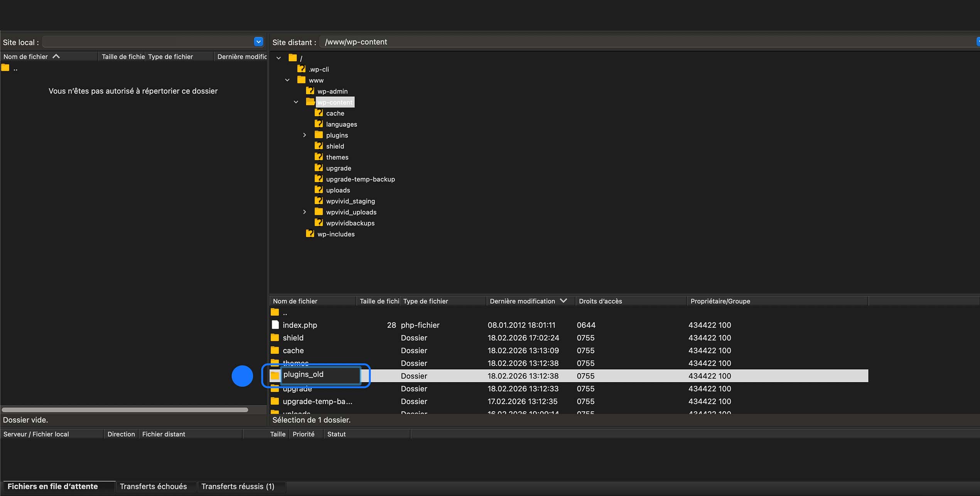Click in the plugins_old rename field

(x=320, y=375)
